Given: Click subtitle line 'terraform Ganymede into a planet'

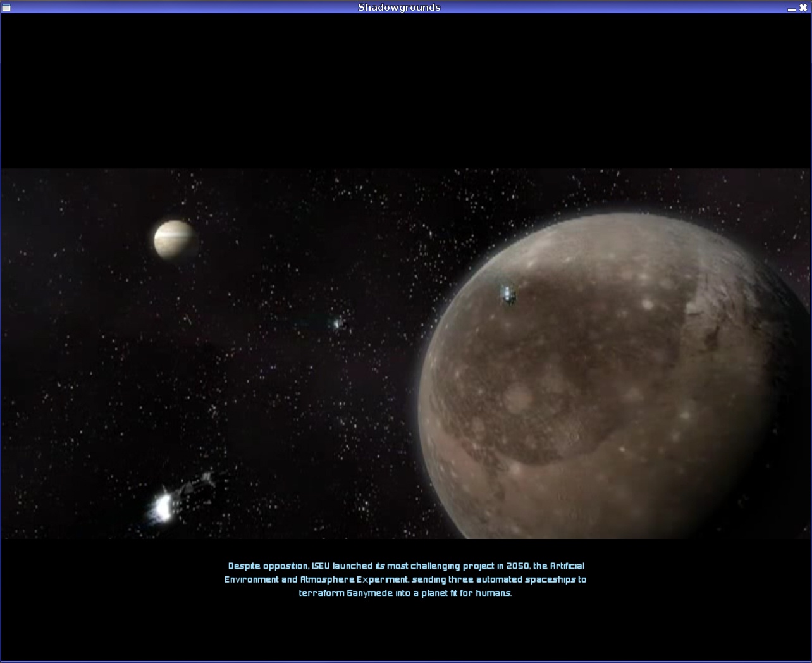Looking at the screenshot, I should point(405,593).
